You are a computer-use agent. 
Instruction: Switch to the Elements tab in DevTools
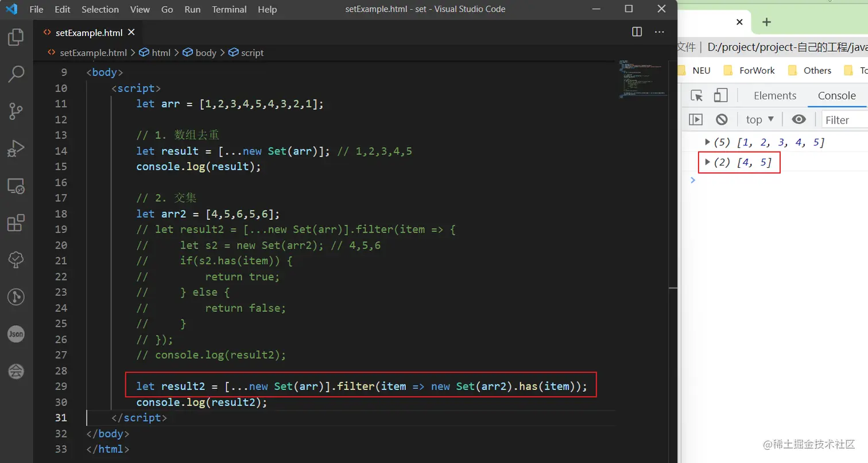(x=775, y=95)
